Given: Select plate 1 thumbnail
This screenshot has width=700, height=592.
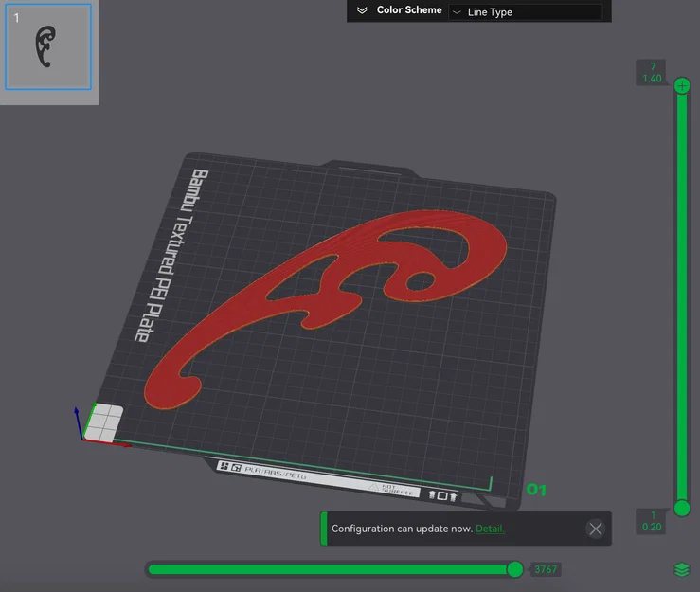Looking at the screenshot, I should [48, 46].
